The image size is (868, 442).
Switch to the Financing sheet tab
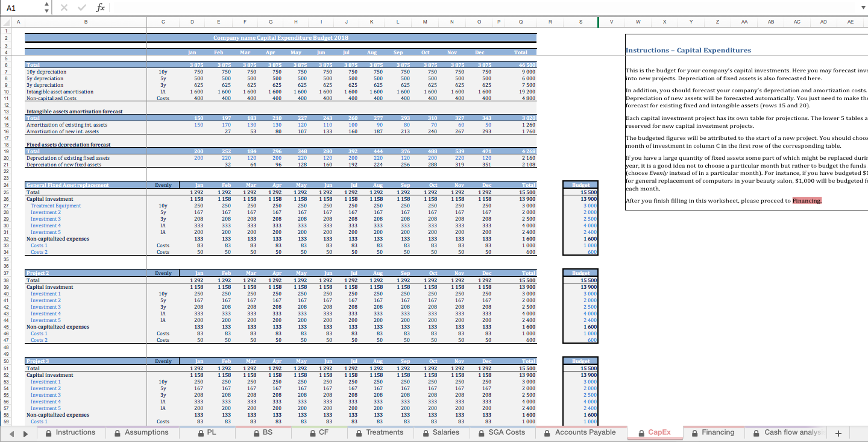point(713,432)
